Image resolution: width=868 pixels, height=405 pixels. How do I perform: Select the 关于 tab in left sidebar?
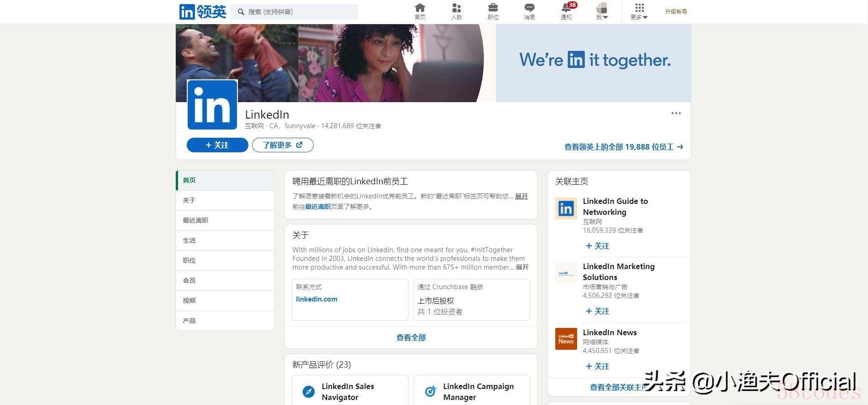pyautogui.click(x=225, y=200)
